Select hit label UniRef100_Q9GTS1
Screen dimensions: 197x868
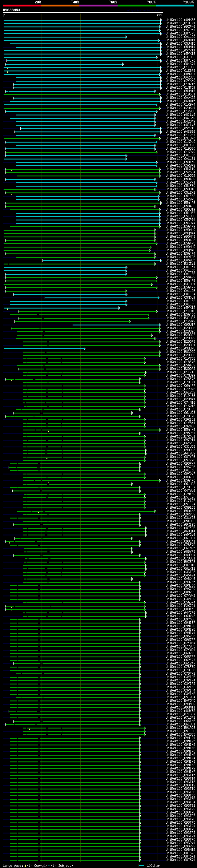pyautogui.click(x=180, y=806)
